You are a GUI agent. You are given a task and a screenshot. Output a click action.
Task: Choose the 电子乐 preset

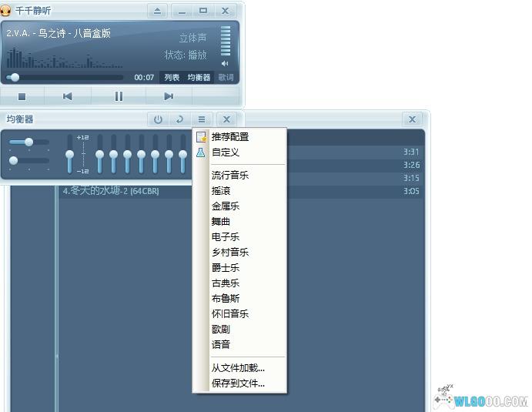pos(239,237)
